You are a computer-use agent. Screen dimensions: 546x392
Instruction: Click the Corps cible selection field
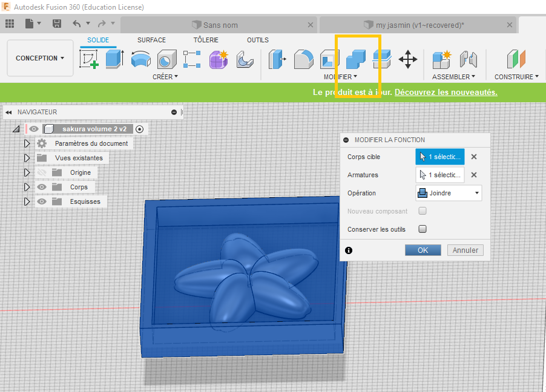coord(440,157)
